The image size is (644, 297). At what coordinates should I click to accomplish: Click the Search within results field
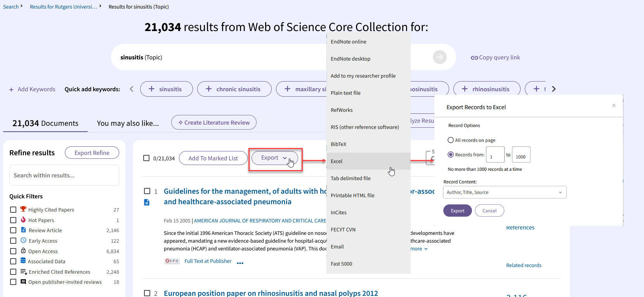click(64, 175)
